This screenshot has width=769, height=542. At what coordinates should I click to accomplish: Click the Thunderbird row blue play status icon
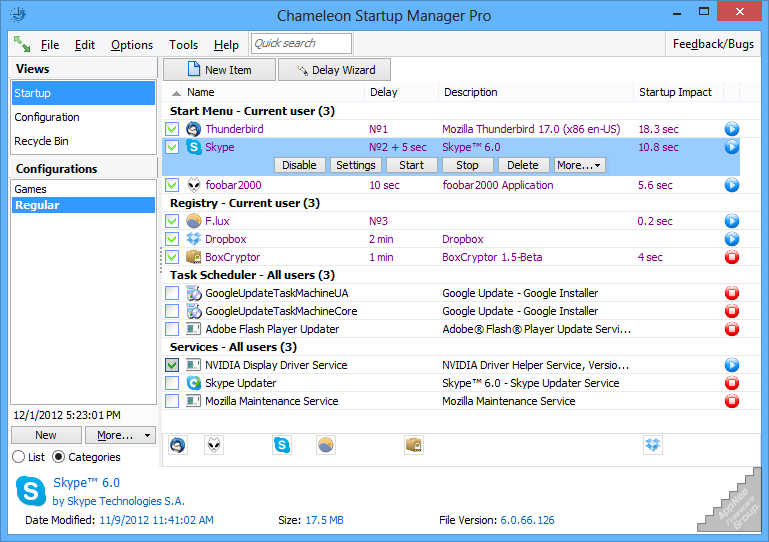[x=731, y=129]
